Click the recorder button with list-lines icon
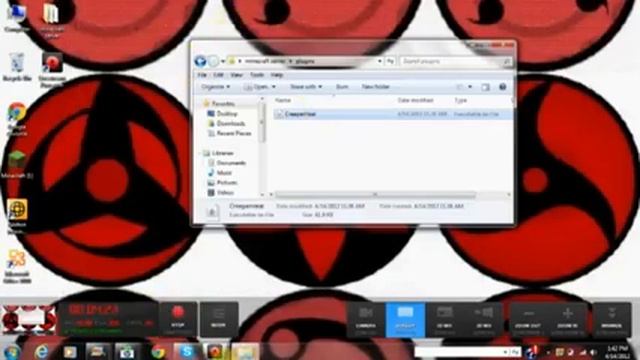 [218, 318]
